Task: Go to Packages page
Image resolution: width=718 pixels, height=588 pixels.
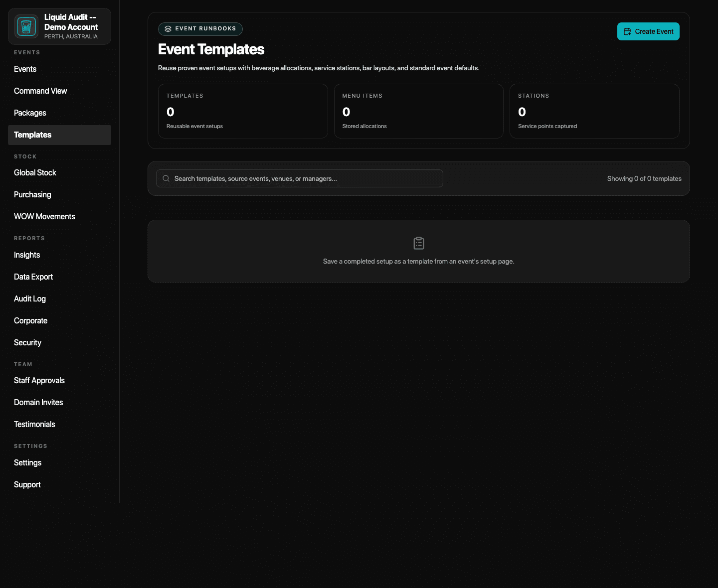Action: (x=59, y=113)
